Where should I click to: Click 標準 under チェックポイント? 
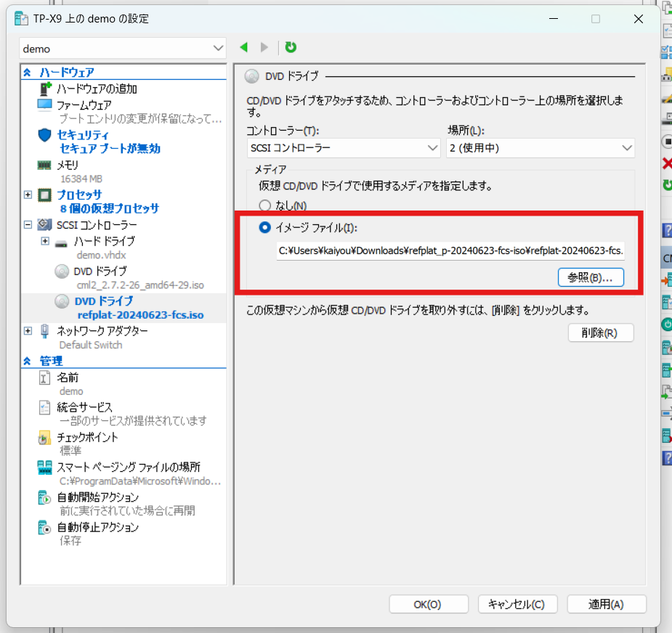click(70, 451)
